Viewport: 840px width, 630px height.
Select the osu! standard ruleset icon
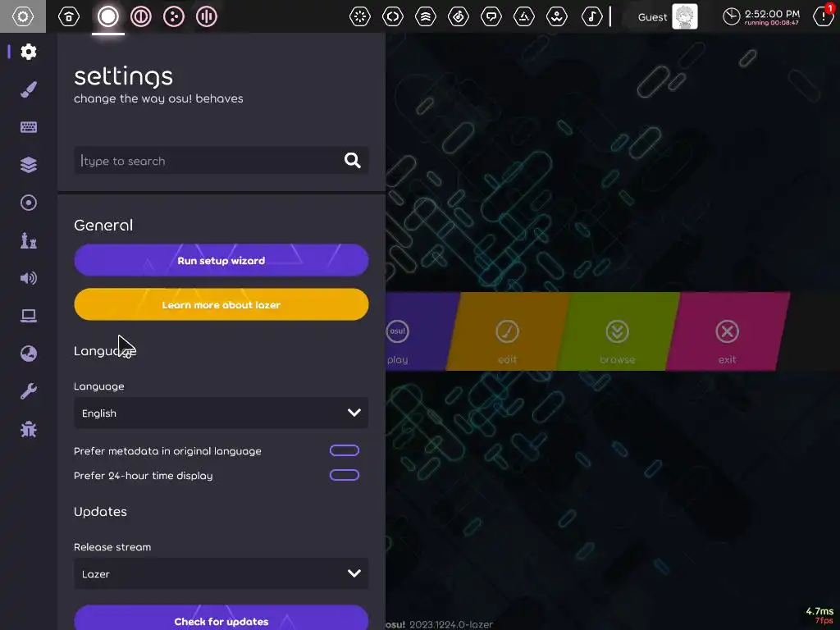107,16
